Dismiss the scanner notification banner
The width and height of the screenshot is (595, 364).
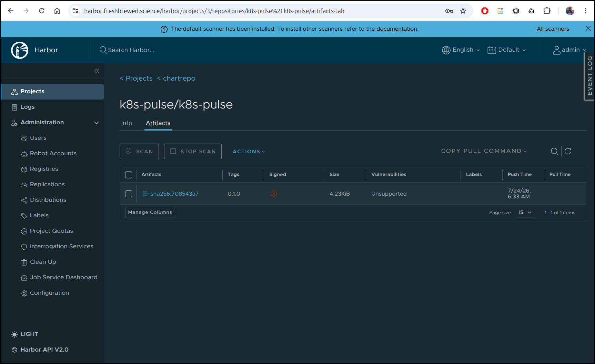click(588, 29)
